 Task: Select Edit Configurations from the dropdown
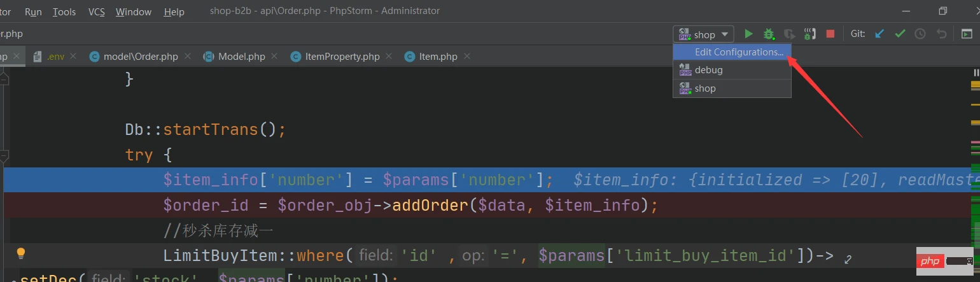(738, 52)
